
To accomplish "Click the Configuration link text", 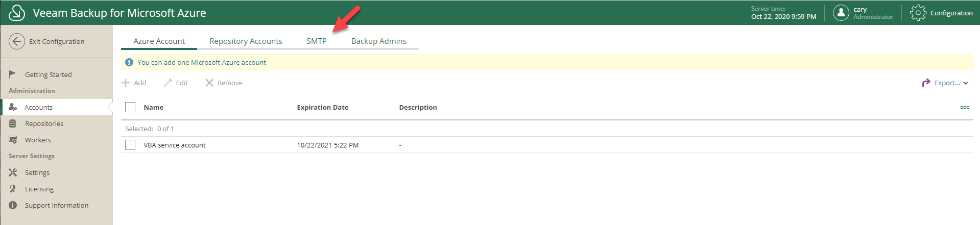I will pos(951,13).
